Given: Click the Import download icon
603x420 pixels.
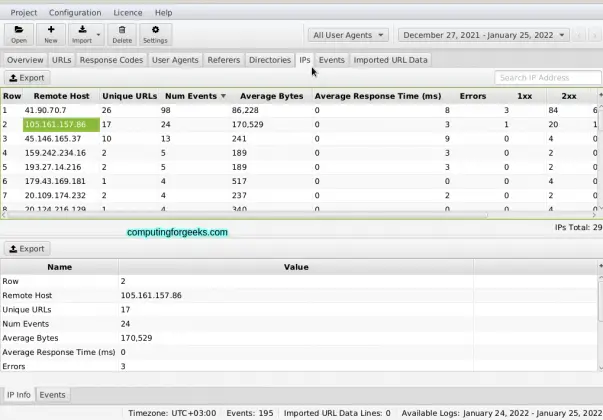Looking at the screenshot, I should pyautogui.click(x=82, y=30).
